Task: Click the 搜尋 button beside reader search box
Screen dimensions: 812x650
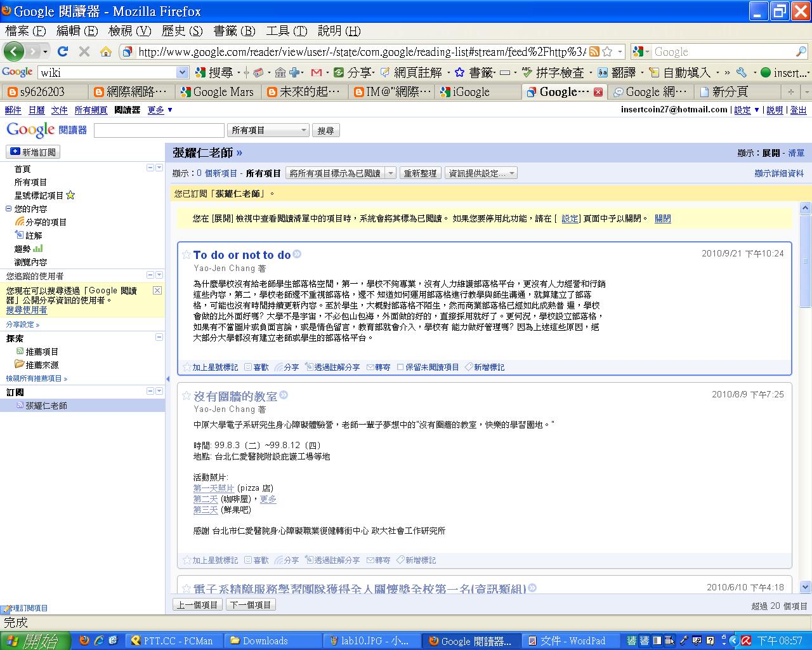Action: click(325, 130)
